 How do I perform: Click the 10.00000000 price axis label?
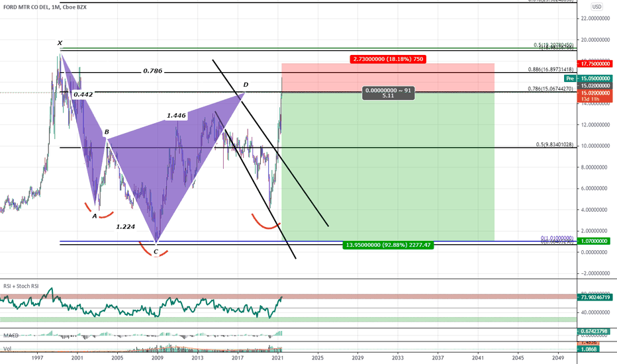[x=595, y=146]
